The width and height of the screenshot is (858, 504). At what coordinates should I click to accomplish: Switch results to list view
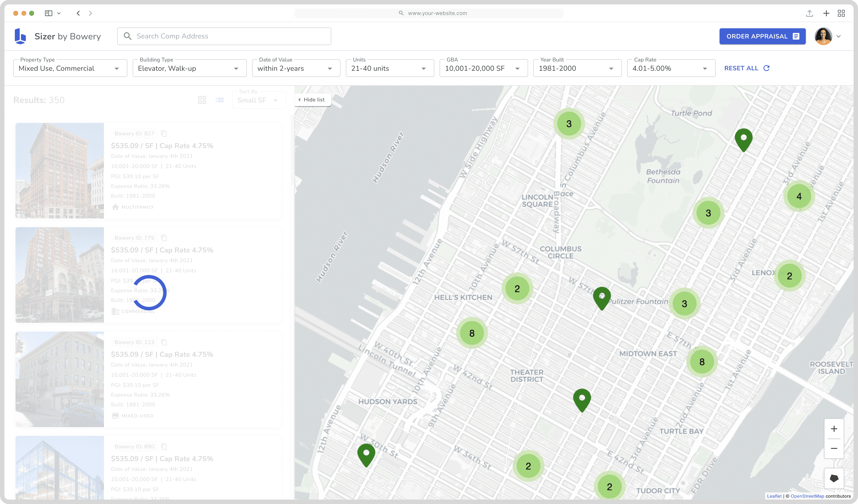(220, 100)
